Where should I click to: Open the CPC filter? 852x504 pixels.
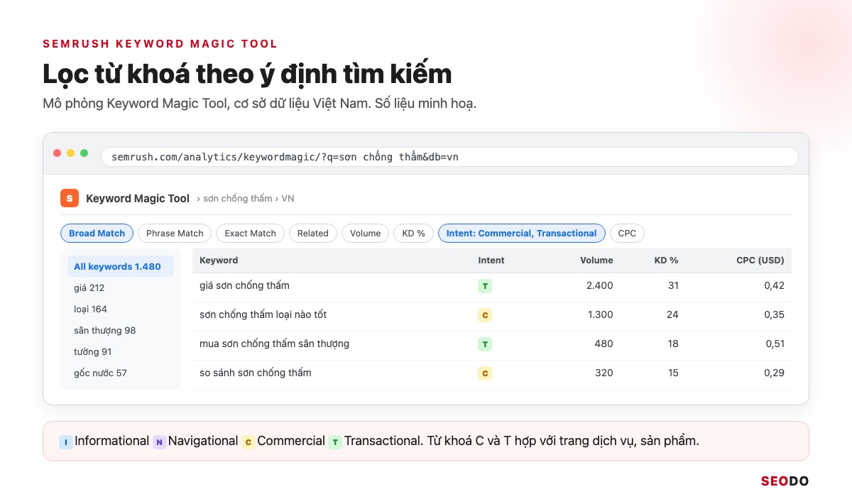tap(627, 234)
